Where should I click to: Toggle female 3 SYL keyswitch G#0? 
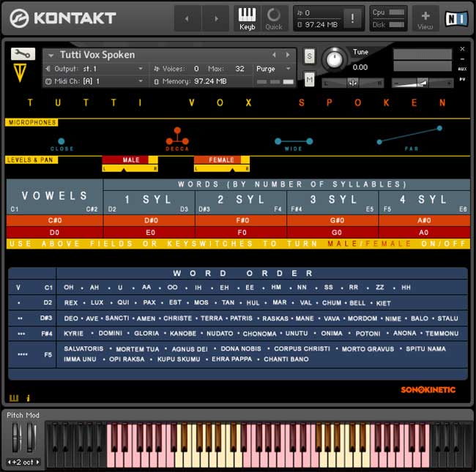[332, 220]
